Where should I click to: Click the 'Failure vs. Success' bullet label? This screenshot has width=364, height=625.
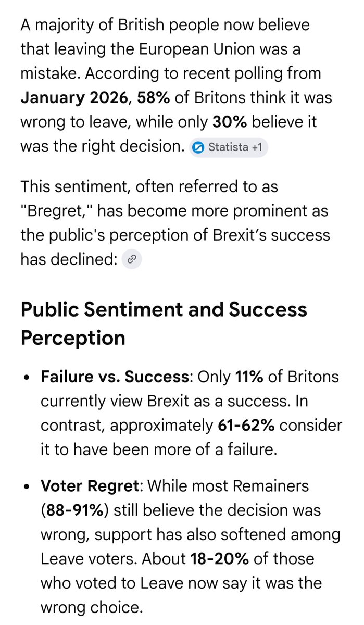point(115,377)
